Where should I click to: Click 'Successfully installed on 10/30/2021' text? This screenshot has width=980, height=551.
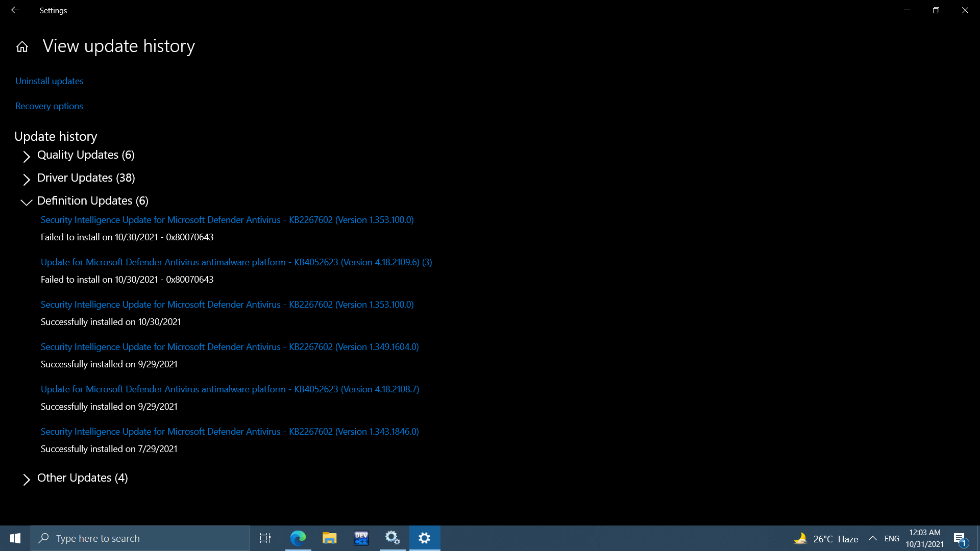point(111,322)
